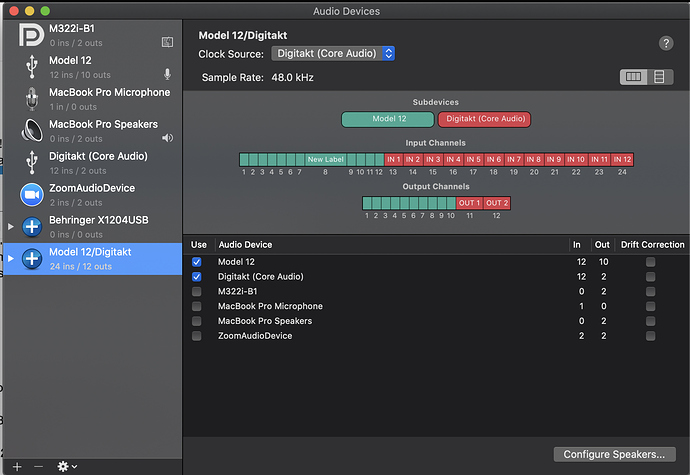
Task: Uncheck Use for Model 12
Action: tap(197, 262)
